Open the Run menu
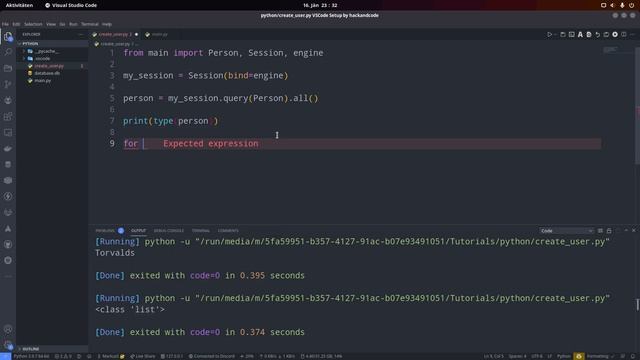Screen dimensions: 640x360 click(73, 24)
